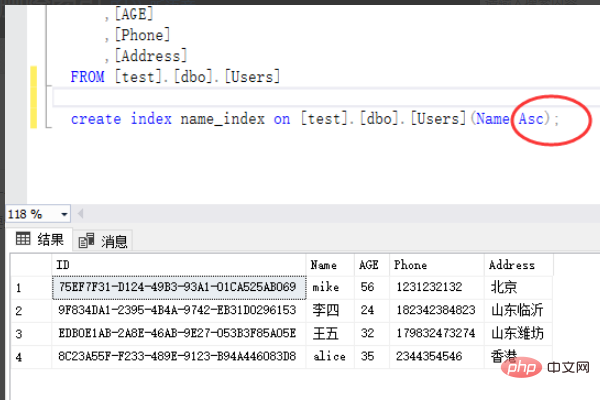Switch to the 结果 results tab
This screenshot has width=600, height=400.
tap(39, 240)
